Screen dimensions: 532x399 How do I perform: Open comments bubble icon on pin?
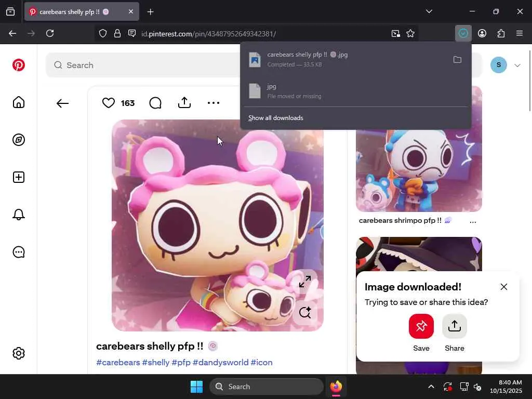pos(155,103)
